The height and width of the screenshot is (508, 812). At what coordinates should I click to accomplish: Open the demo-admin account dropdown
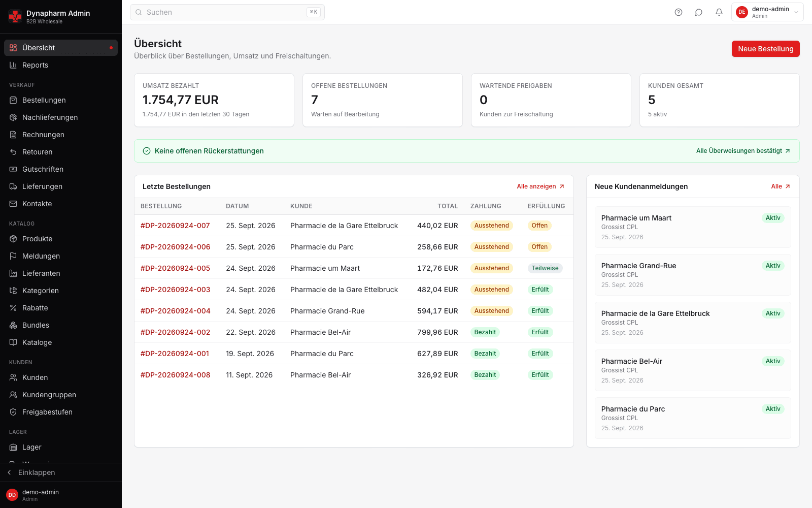(x=767, y=12)
